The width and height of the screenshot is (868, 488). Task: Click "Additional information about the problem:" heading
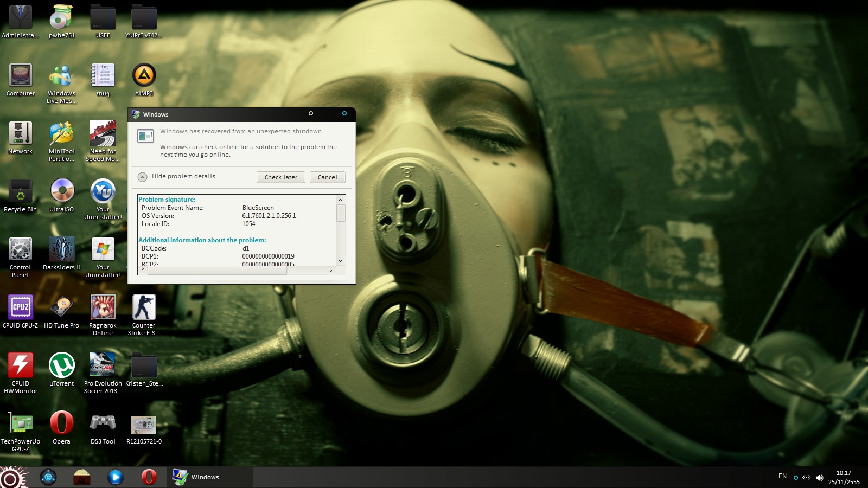click(202, 240)
